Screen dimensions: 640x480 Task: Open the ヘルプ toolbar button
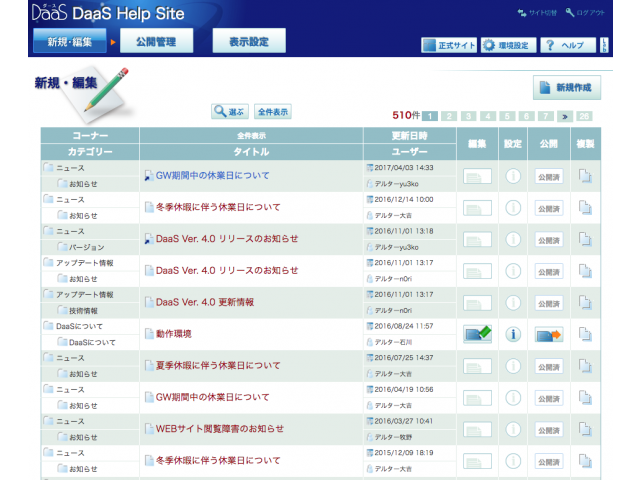point(567,45)
